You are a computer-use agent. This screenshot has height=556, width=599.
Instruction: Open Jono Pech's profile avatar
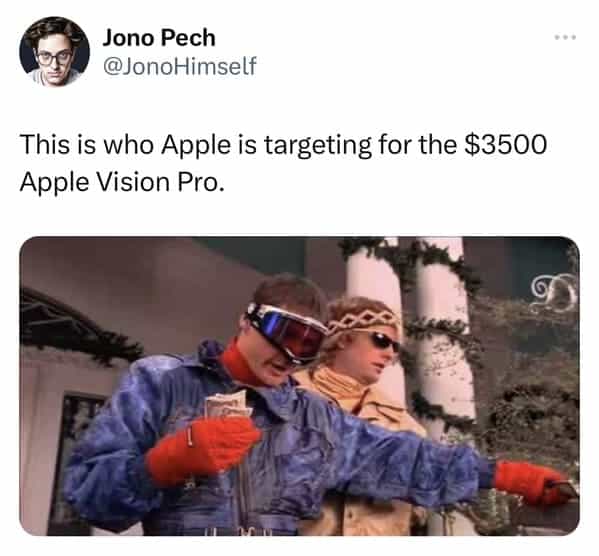tap(54, 52)
